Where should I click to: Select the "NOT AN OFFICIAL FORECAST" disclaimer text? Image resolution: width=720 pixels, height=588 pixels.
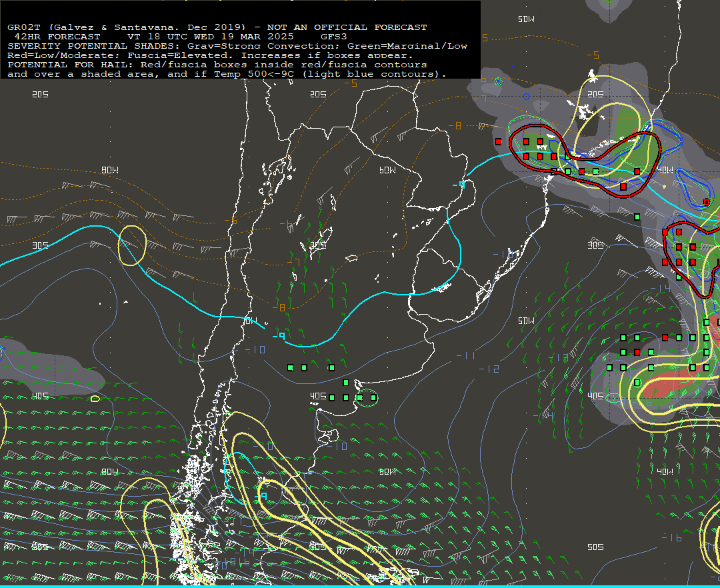click(347, 27)
